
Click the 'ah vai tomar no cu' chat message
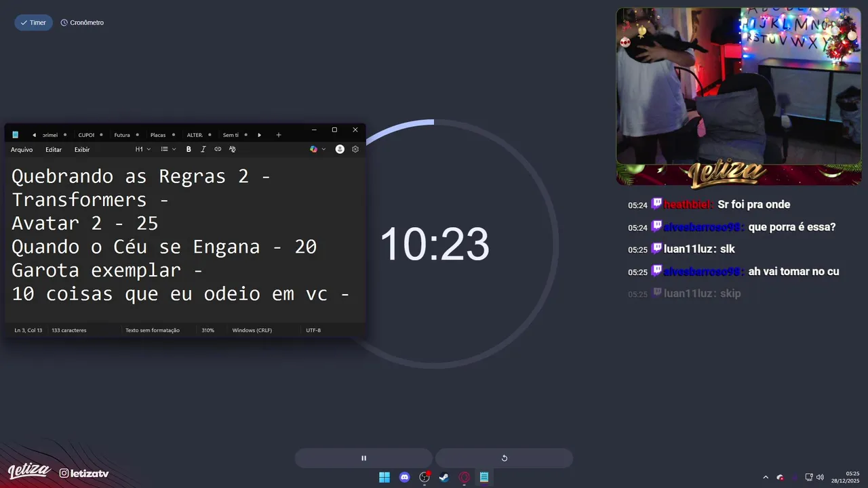pos(793,272)
